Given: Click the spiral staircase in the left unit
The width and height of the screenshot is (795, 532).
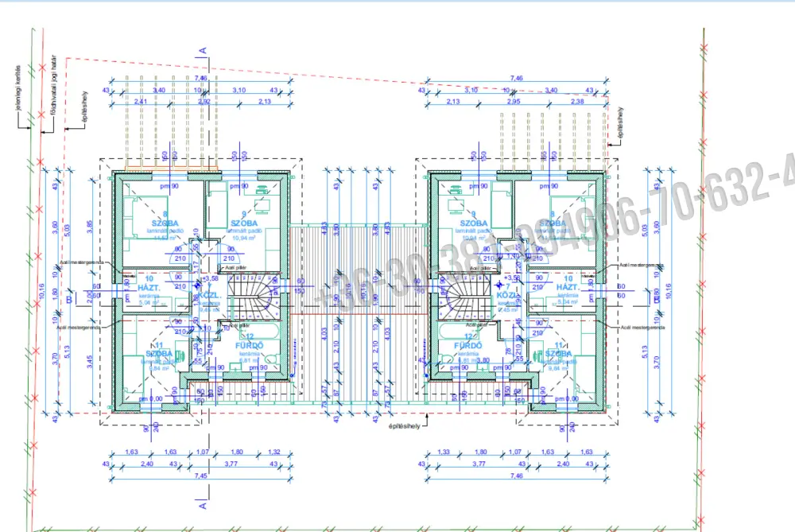Looking at the screenshot, I should coord(252,296).
